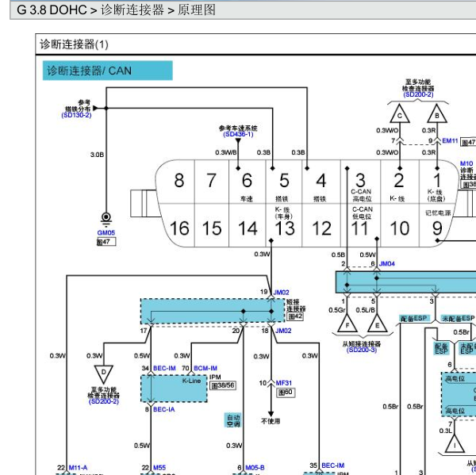476x475 pixels.
Task: Select pin 7 on diagnostic connector
Action: (x=211, y=182)
